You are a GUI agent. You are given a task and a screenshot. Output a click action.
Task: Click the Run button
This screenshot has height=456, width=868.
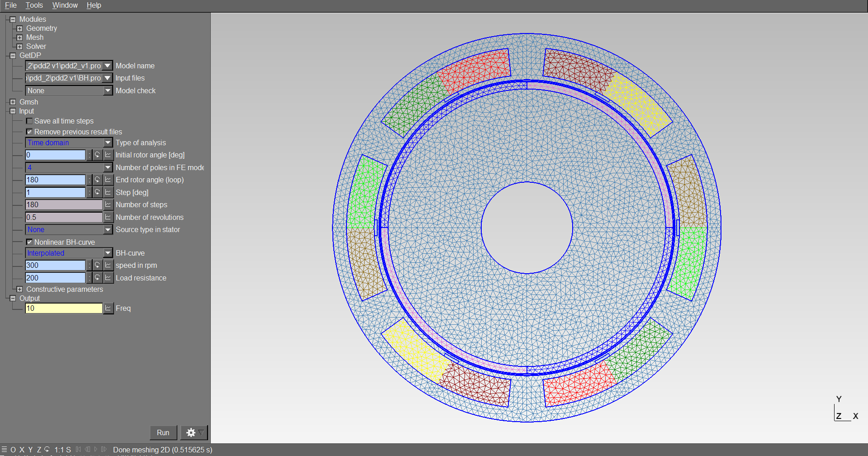163,432
